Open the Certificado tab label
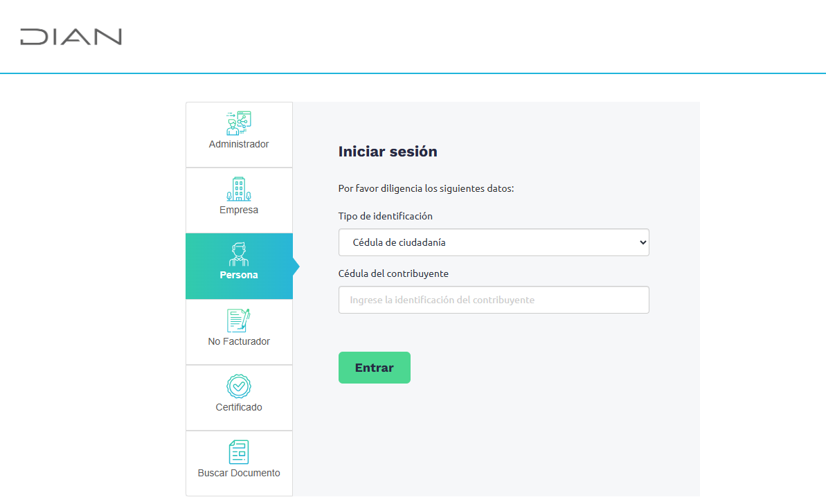This screenshot has height=504, width=826. [x=239, y=407]
